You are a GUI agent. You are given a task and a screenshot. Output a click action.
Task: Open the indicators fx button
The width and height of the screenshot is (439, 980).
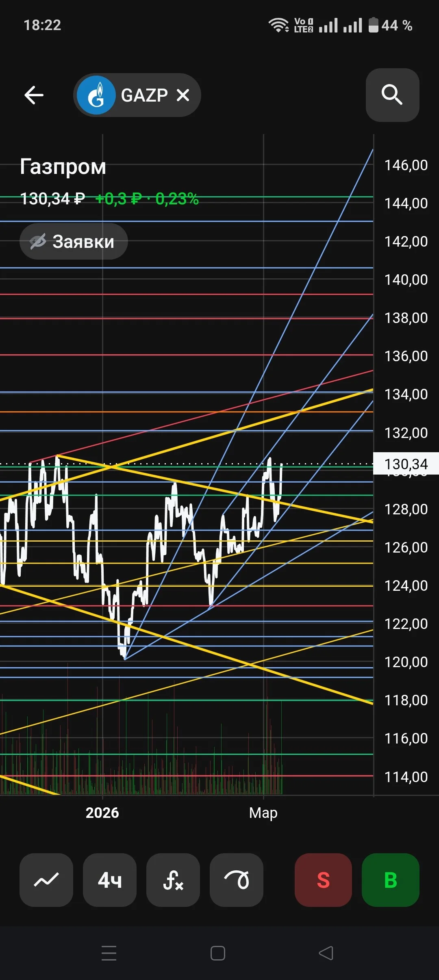tap(173, 880)
